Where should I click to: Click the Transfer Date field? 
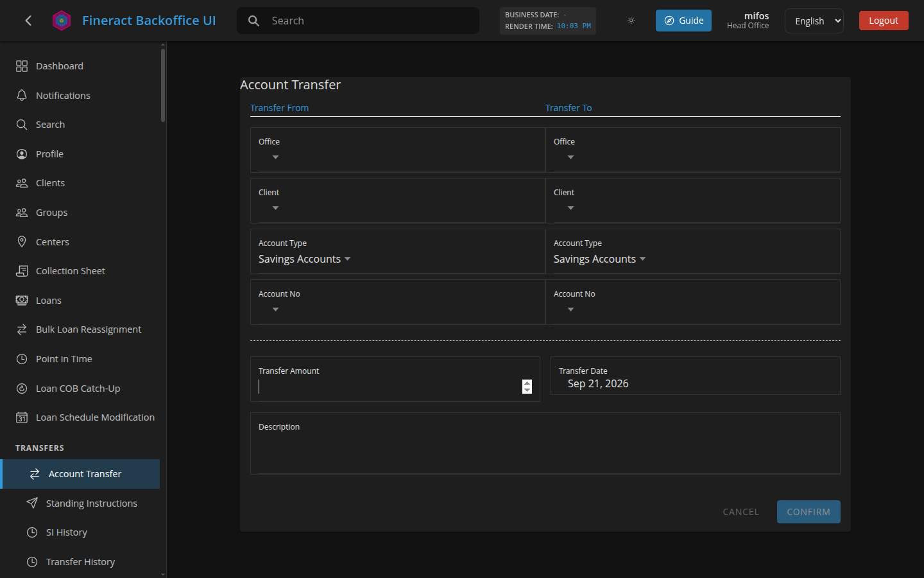point(695,376)
